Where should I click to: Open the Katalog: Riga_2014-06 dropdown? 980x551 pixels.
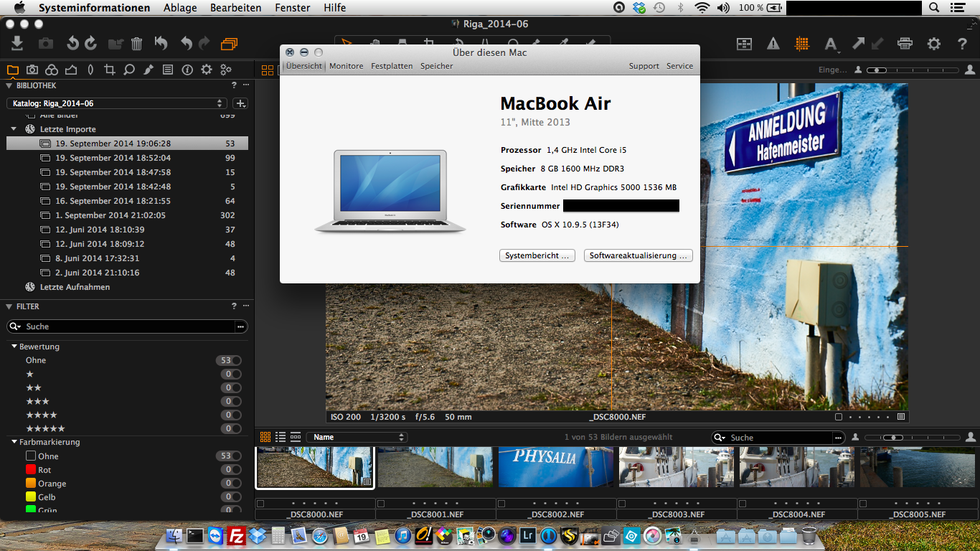pos(118,103)
